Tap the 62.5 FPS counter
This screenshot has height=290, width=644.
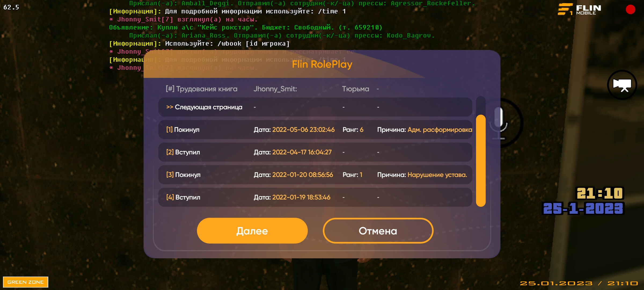11,7
